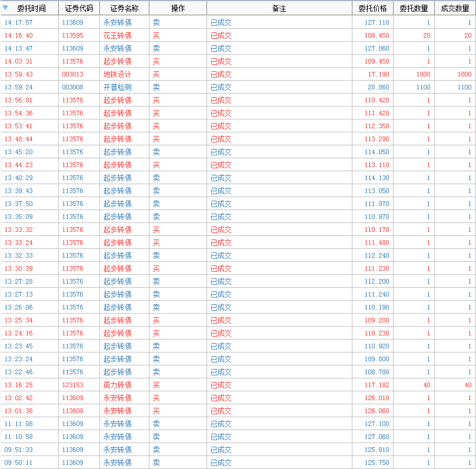The image size is (476, 469).
Task: Select time cell 13:23:45
Action: [18, 346]
